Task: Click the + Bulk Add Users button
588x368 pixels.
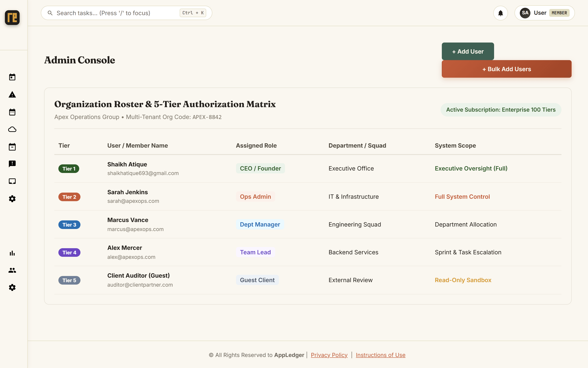Action: point(507,69)
